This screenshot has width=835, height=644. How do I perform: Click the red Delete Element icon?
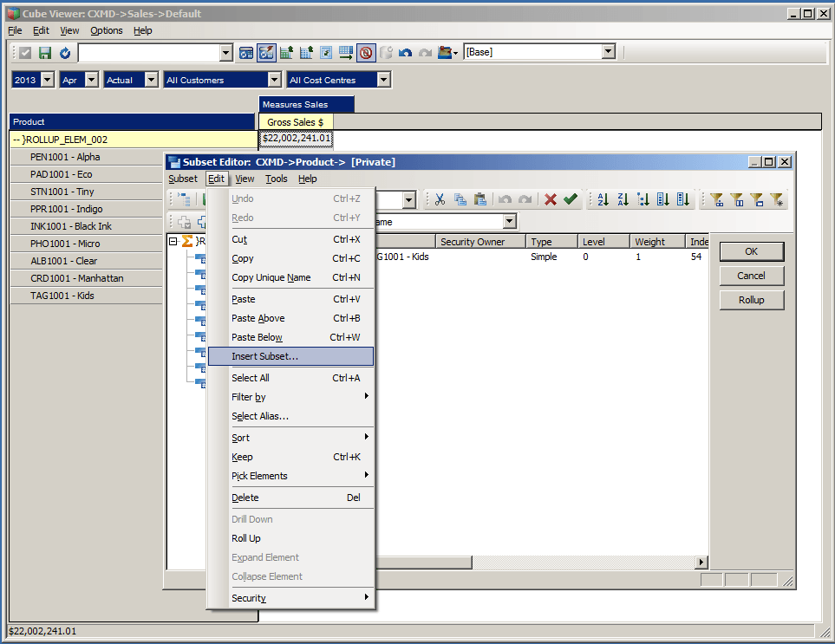pos(549,199)
